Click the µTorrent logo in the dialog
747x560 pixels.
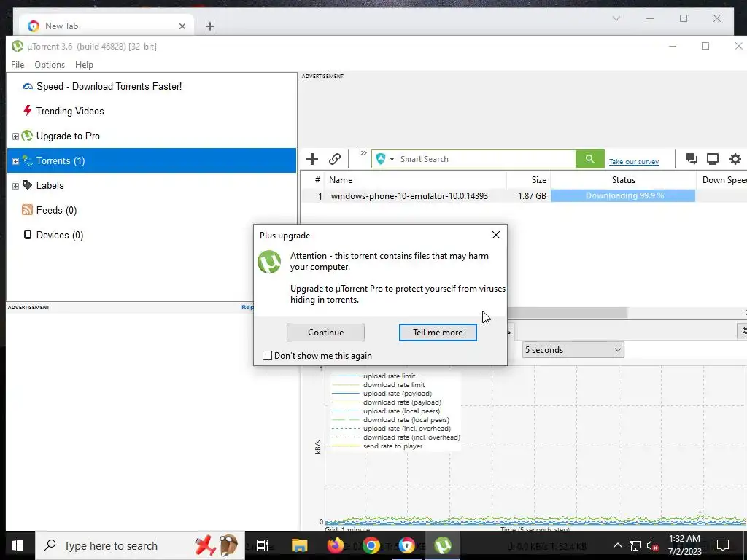click(x=269, y=262)
